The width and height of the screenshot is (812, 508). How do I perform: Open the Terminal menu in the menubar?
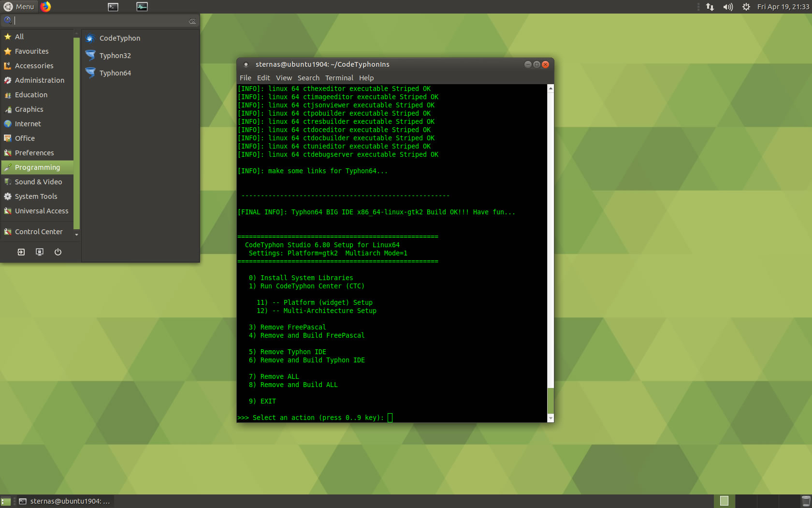pos(339,78)
